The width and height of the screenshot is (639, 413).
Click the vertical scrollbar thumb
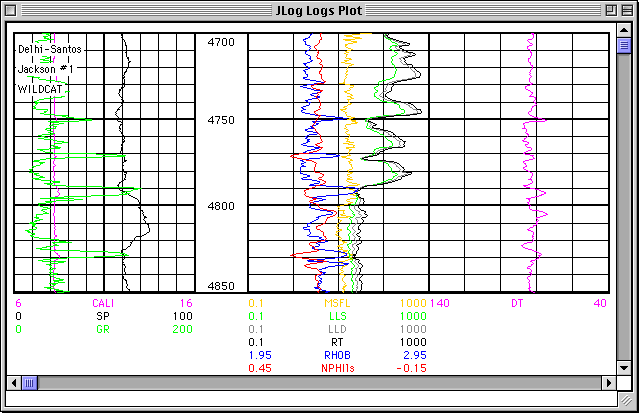point(623,46)
